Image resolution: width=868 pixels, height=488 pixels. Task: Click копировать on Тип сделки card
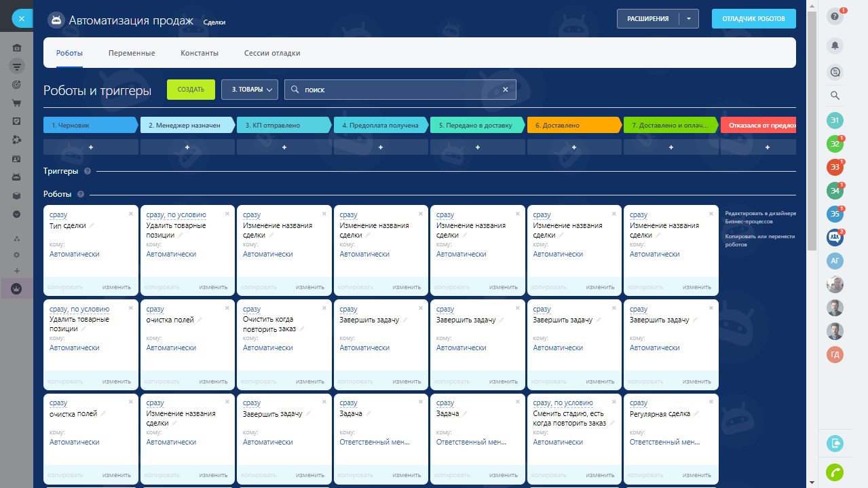(x=66, y=287)
